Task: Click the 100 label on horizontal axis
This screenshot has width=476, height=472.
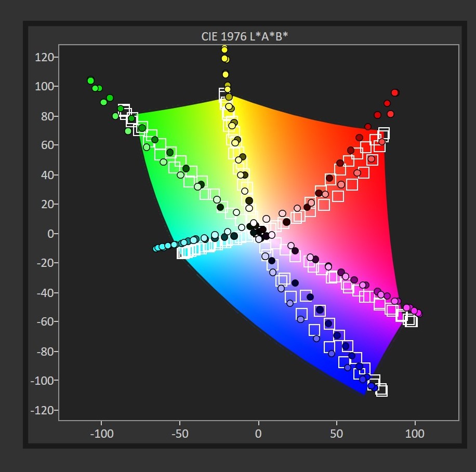Action: click(x=415, y=434)
